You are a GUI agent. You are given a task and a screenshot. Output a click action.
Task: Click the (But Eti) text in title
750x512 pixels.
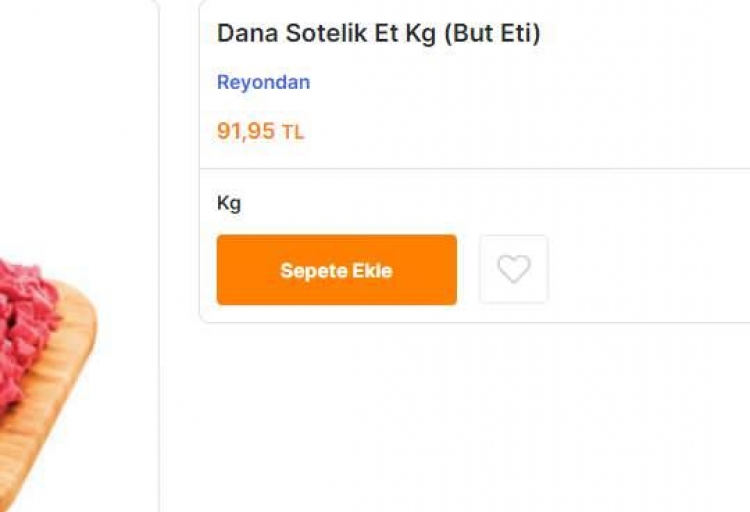pyautogui.click(x=491, y=33)
